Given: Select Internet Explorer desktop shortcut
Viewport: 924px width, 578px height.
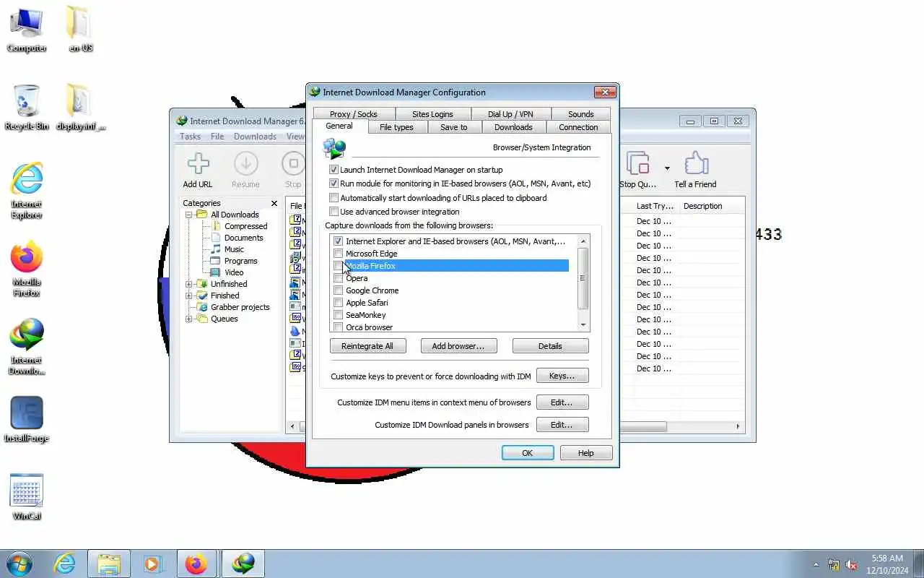Looking at the screenshot, I should [x=27, y=191].
